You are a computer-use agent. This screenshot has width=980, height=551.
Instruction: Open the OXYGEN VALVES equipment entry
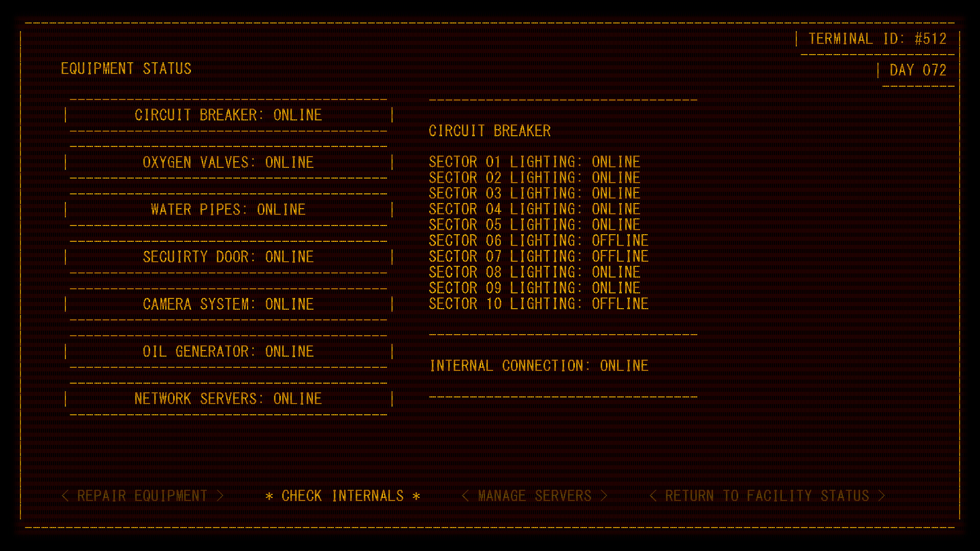(x=228, y=162)
